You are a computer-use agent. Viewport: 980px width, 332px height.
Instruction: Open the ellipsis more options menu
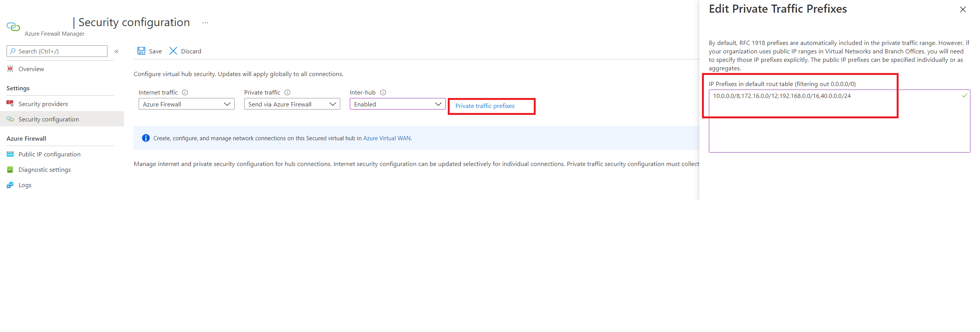pyautogui.click(x=205, y=23)
